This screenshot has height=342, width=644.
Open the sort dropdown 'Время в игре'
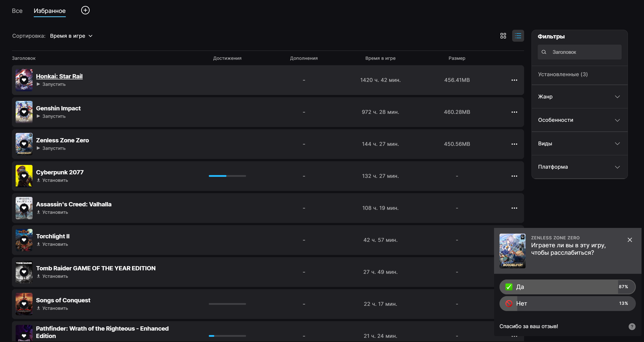71,36
